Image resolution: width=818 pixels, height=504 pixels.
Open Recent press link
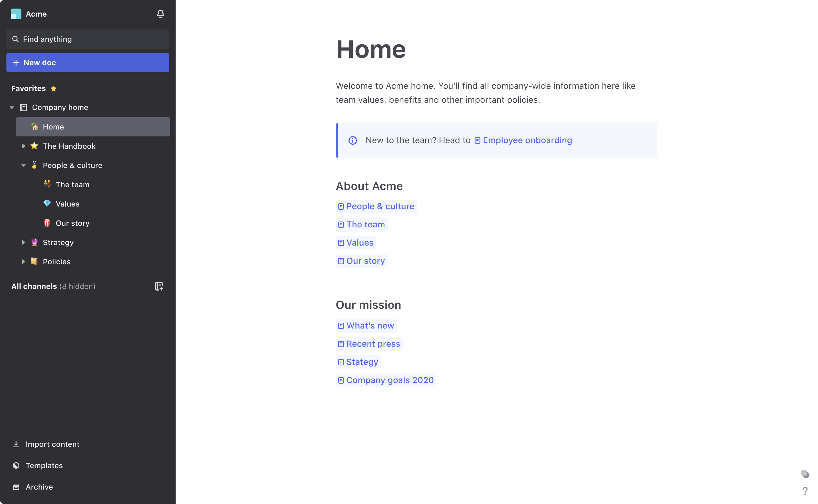tap(369, 344)
